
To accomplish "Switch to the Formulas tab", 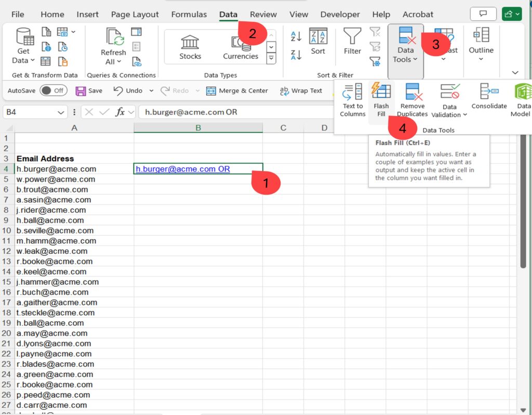I will pyautogui.click(x=189, y=14).
